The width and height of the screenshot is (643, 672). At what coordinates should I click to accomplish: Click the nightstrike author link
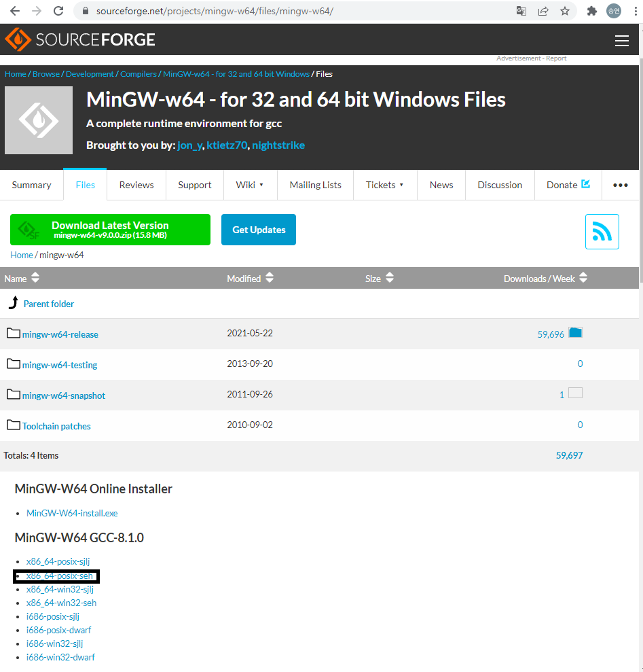(x=278, y=145)
